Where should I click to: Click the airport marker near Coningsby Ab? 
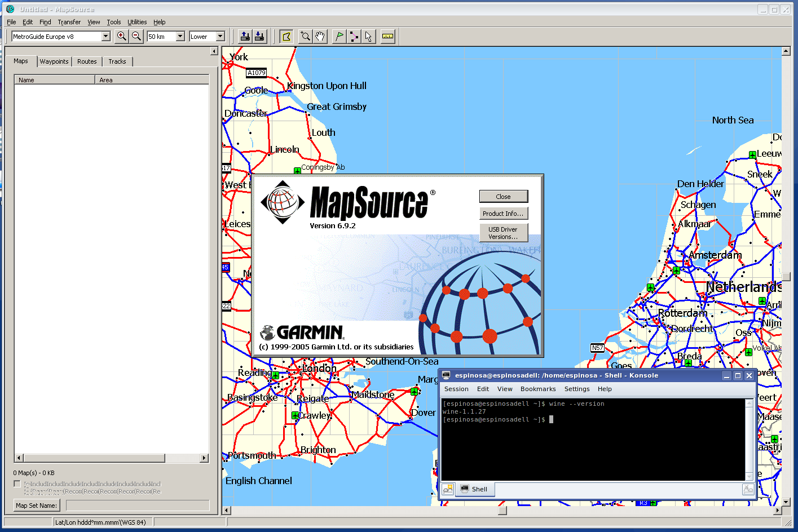[297, 170]
